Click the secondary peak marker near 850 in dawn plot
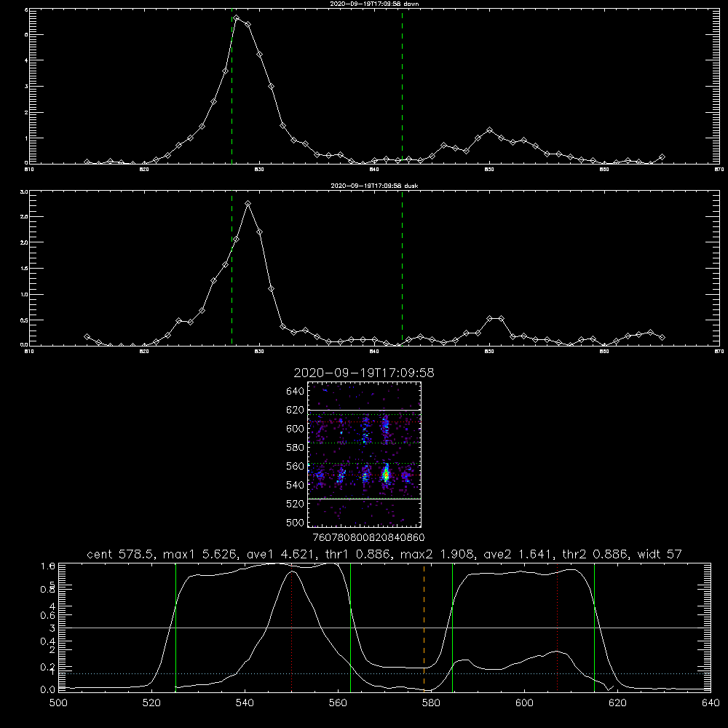This screenshot has width=728, height=728. [x=489, y=130]
